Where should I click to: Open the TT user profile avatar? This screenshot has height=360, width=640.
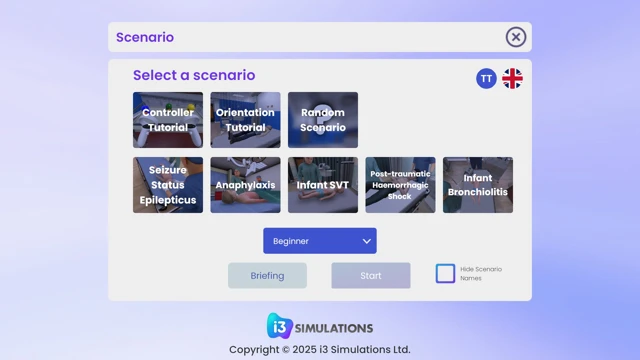[486, 78]
